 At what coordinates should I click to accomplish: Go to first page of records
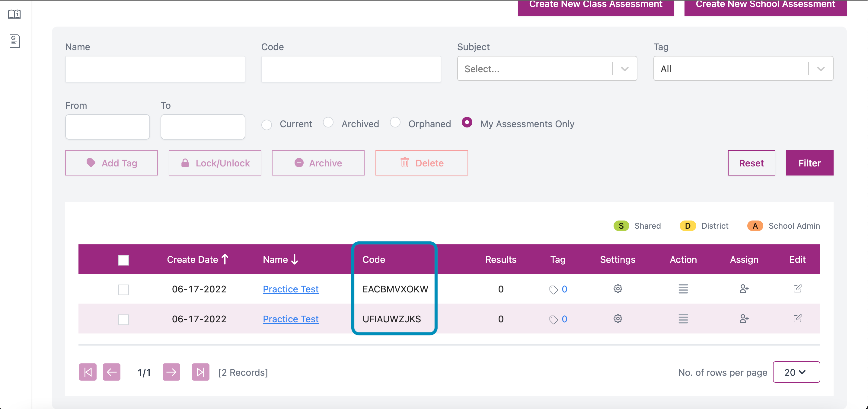click(x=88, y=372)
